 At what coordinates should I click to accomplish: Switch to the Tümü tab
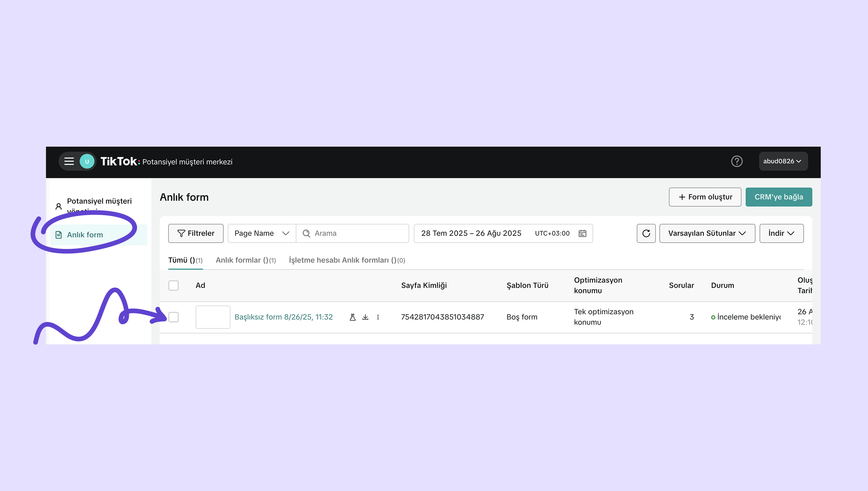click(185, 260)
